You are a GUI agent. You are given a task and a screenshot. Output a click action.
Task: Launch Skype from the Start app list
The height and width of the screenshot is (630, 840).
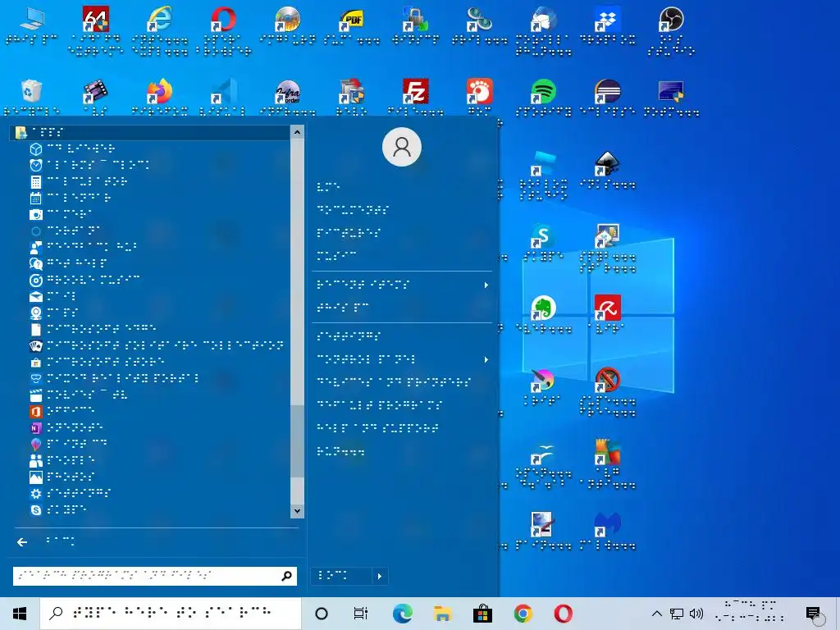click(x=58, y=510)
